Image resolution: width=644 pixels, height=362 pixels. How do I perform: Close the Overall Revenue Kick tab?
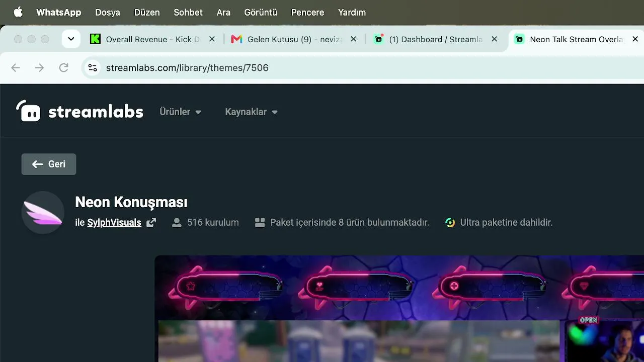(212, 39)
